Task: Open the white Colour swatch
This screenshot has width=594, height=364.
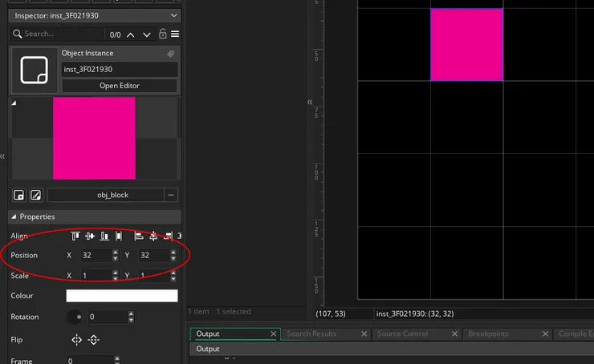Action: coord(122,296)
